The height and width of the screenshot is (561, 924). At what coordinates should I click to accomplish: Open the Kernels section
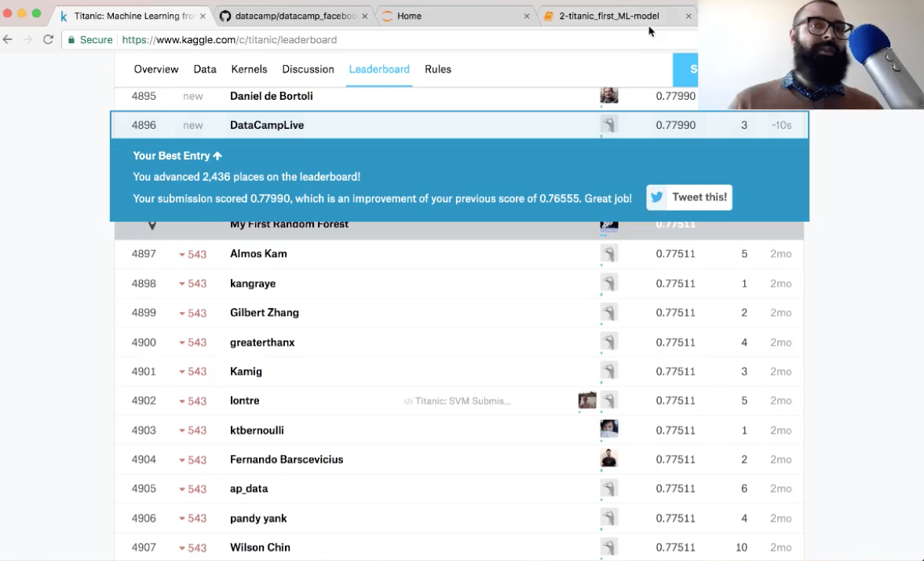250,69
